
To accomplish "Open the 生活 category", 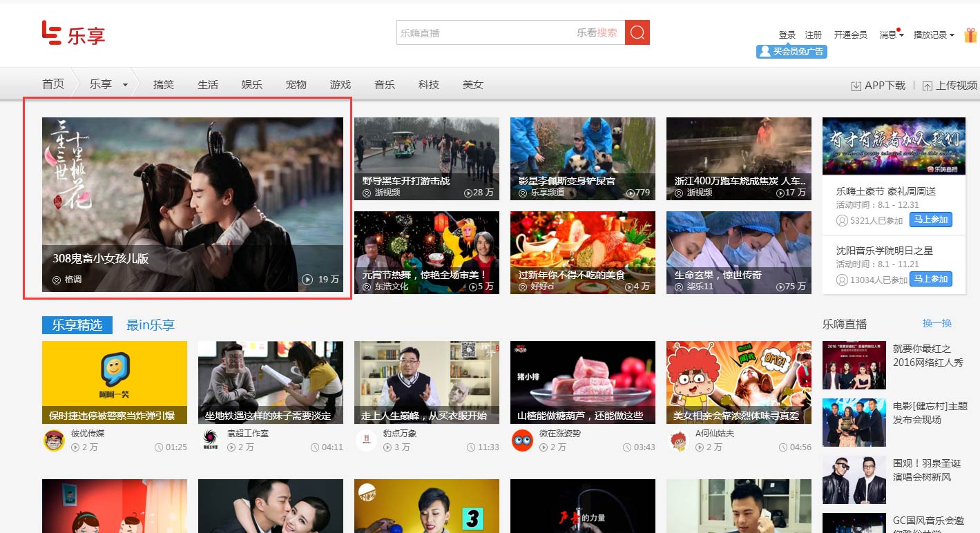I will click(x=208, y=84).
